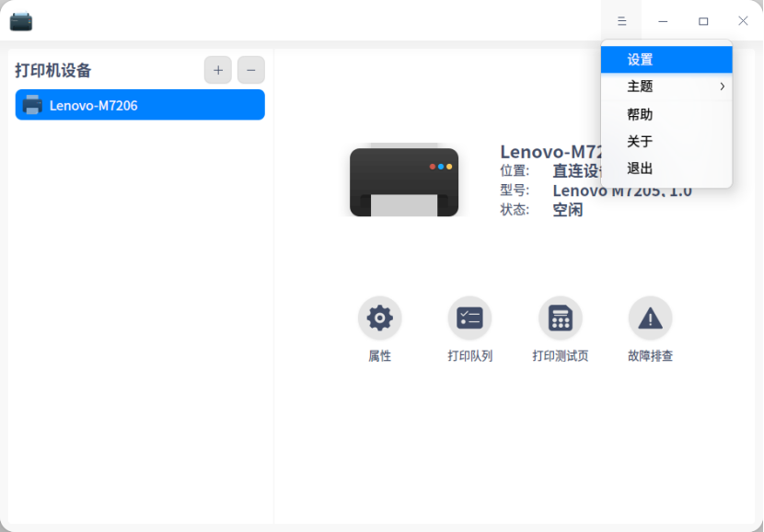764x532 pixels.
Task: Click the 故障排查 label text
Action: pyautogui.click(x=651, y=356)
